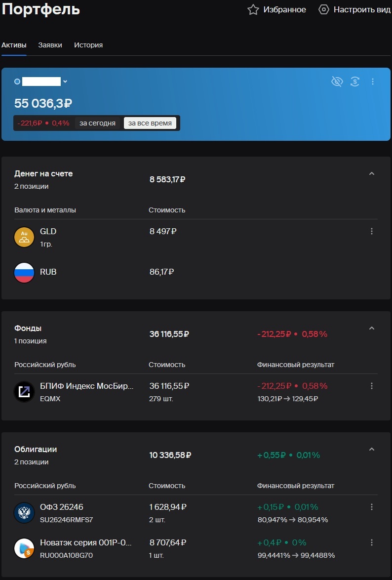Select за все время period toggle

(150, 123)
